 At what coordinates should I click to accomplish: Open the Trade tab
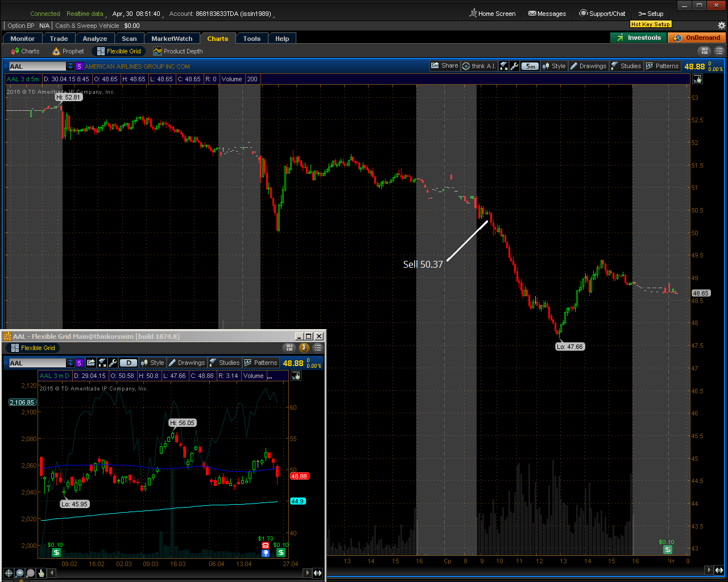[x=59, y=39]
